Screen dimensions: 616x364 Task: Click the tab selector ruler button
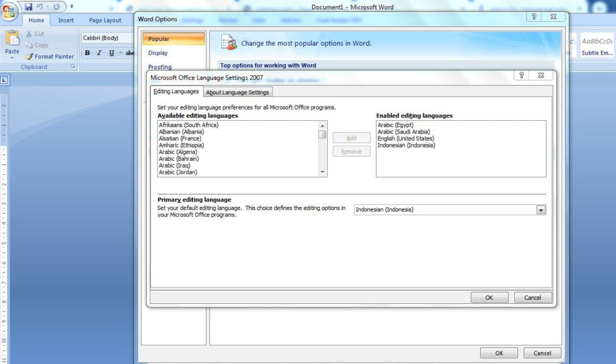[4, 80]
